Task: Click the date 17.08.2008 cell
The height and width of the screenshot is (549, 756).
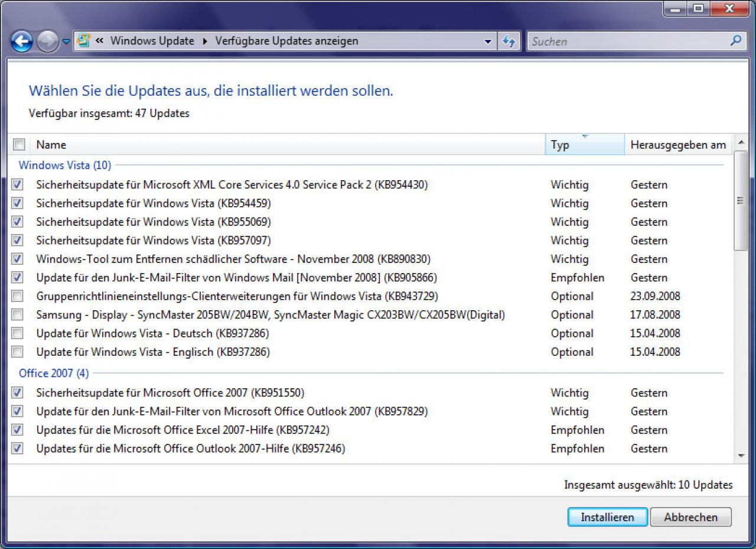Action: click(656, 314)
